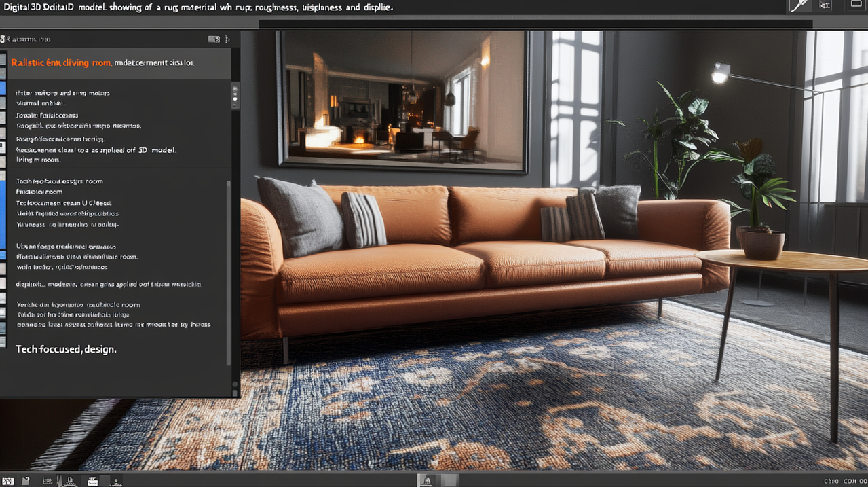Click the fourth bottom-left status bar icon
This screenshot has height=487, width=868.
(69, 482)
